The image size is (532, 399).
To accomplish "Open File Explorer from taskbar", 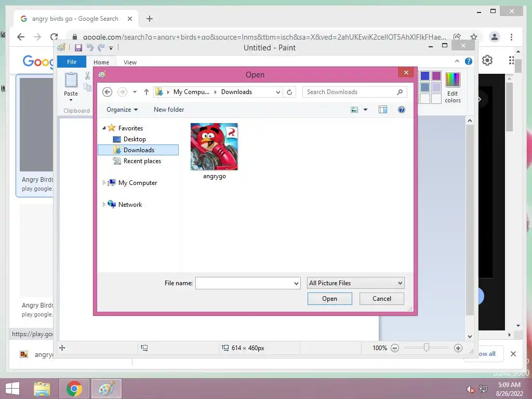I will point(42,389).
